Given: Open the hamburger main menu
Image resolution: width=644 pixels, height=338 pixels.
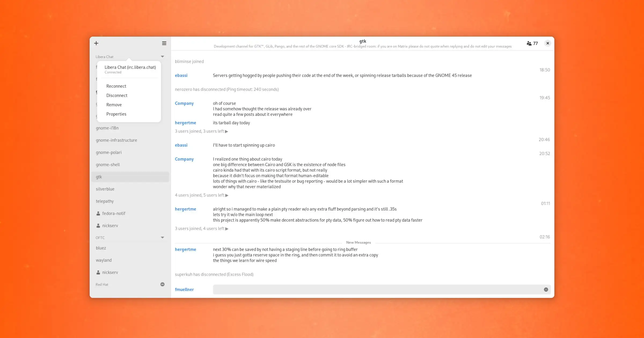Looking at the screenshot, I should 164,43.
